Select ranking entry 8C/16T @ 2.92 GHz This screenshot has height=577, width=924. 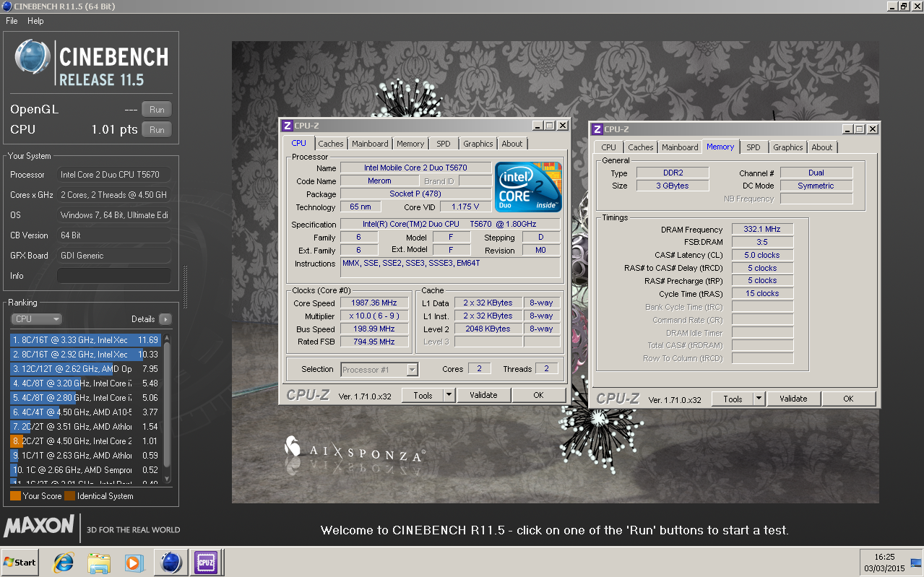pyautogui.click(x=85, y=355)
